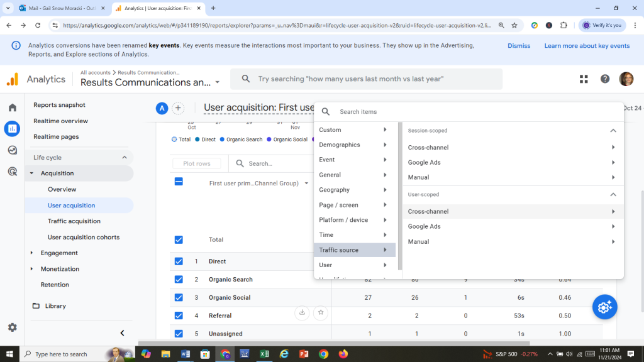Expand the Monetization tree node
This screenshot has height=362, width=644.
[31, 269]
